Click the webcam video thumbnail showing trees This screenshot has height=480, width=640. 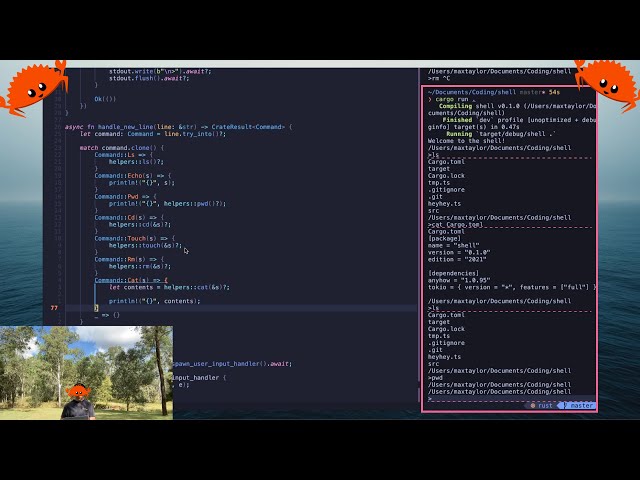pos(86,373)
